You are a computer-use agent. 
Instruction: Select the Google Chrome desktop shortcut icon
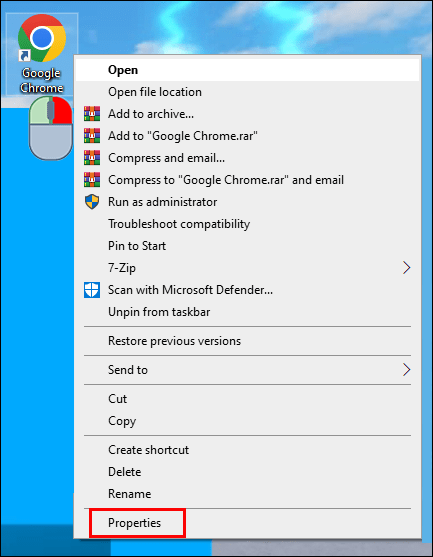coord(42,38)
